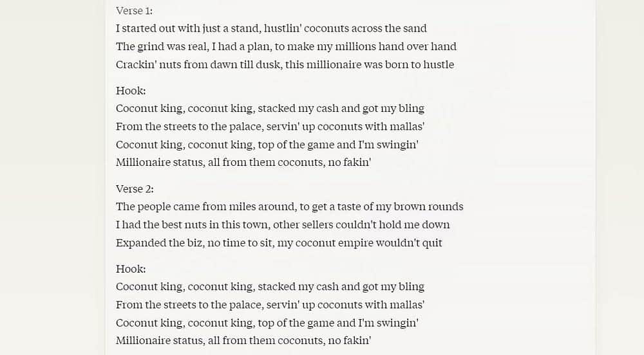The width and height of the screenshot is (644, 355).
Task: Click "stacked my cash" line in the first hook
Action: (270, 109)
